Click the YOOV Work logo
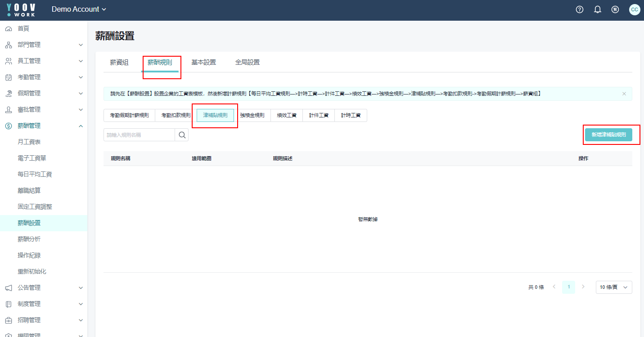 21,10
